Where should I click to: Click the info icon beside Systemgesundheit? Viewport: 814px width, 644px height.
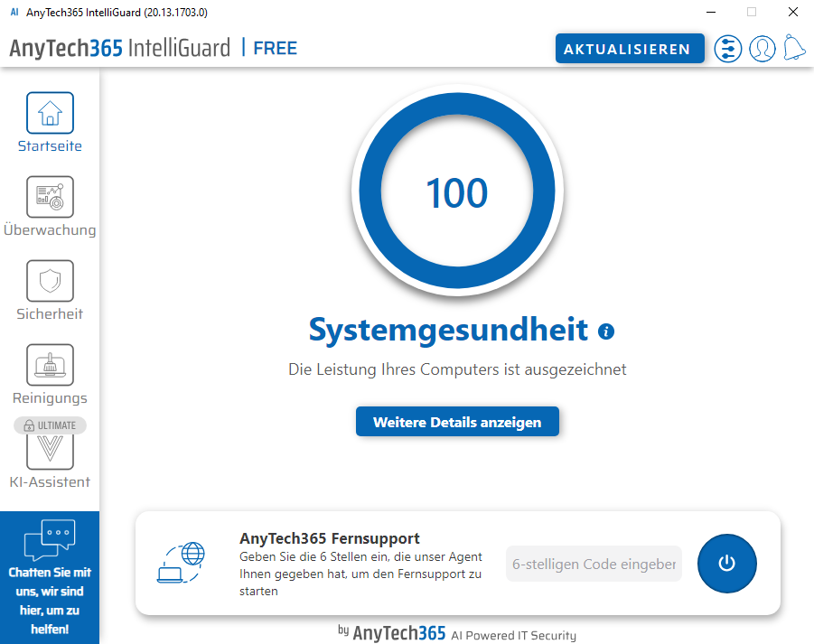[606, 331]
